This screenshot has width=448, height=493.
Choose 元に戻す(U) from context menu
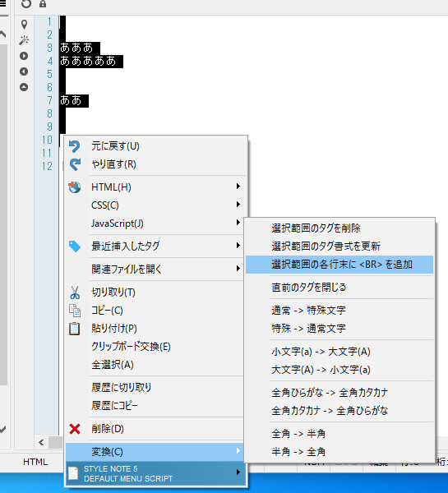point(156,146)
